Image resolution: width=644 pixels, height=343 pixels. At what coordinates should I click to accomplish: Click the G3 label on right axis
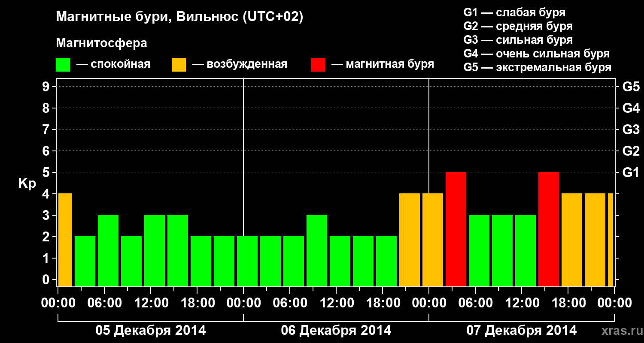(x=631, y=129)
